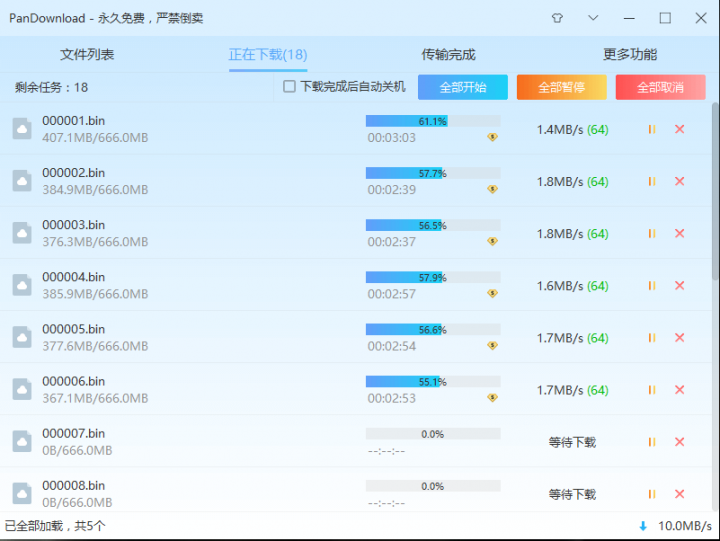
Task: Click the 10.0MB/s total speed indicator
Action: [x=685, y=526]
